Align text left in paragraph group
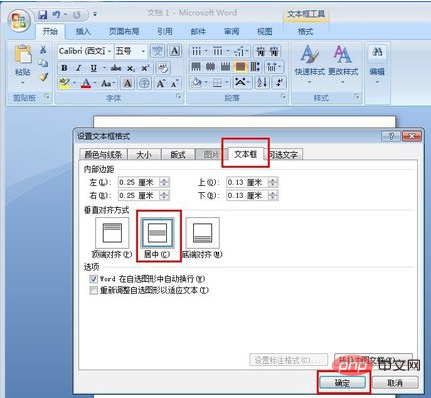431x398 pixels. point(196,67)
